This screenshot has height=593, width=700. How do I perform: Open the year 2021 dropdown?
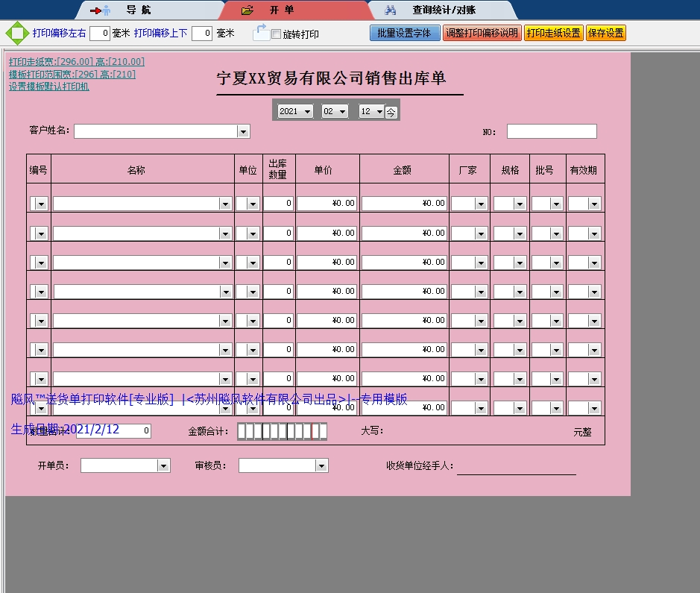point(308,111)
